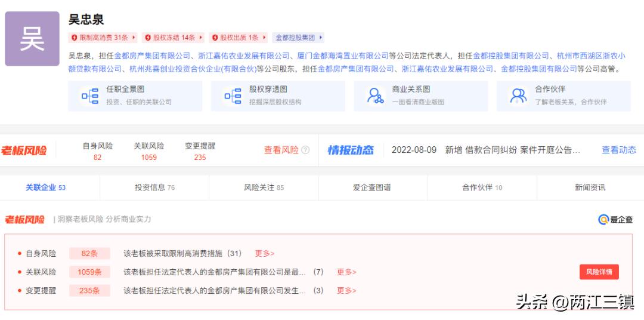The width and height of the screenshot is (644, 320).
Task: Click the question mark icon beside 查看风险
Action: [305, 150]
